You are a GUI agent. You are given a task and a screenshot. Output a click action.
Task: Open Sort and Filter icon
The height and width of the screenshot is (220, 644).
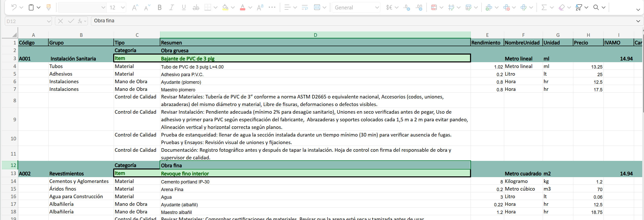click(x=579, y=8)
